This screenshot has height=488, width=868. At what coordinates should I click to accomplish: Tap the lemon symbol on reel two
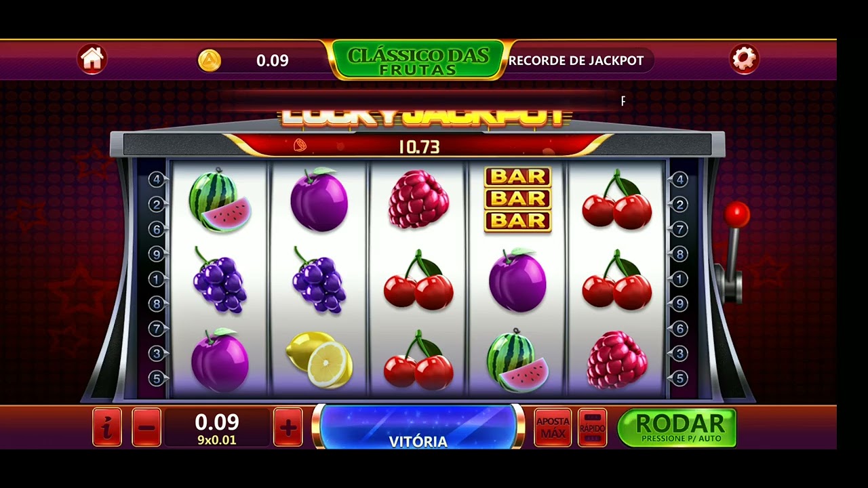[319, 360]
